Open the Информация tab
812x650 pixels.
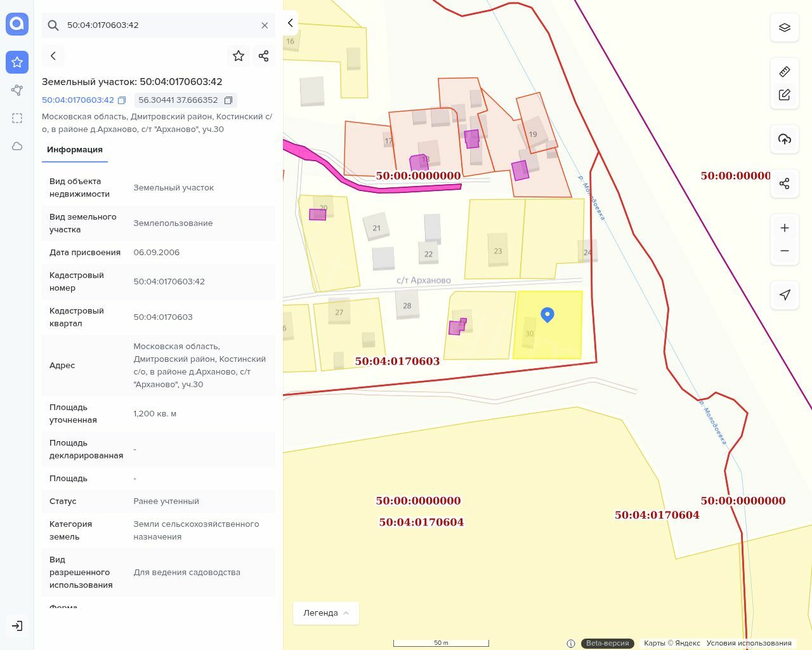point(75,150)
